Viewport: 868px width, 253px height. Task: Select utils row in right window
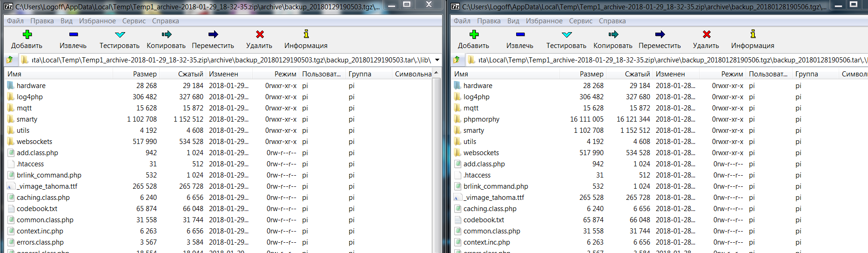659,141
